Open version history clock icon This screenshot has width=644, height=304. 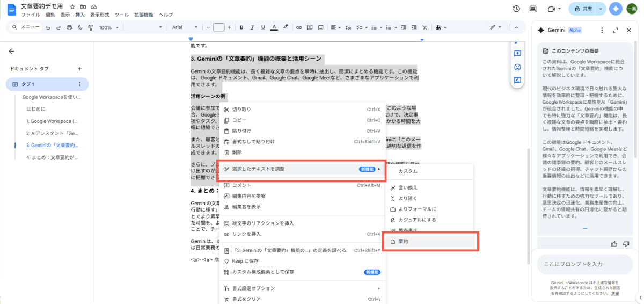[516, 9]
